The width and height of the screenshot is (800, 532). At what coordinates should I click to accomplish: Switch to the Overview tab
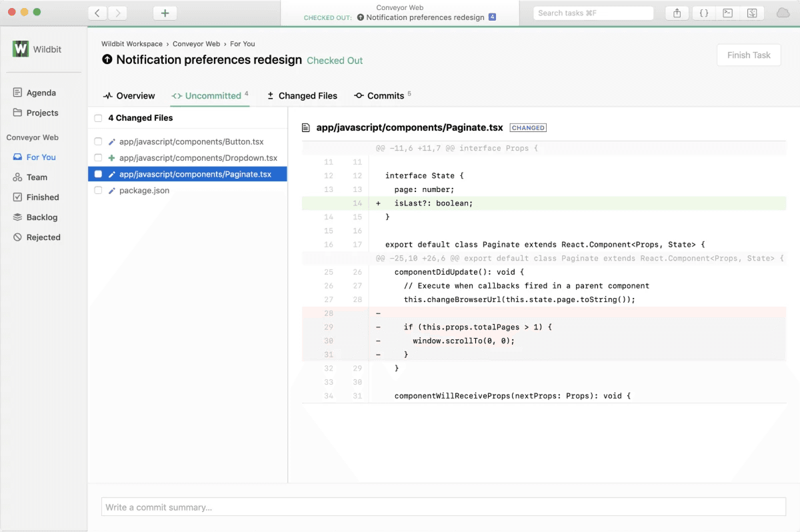[129, 96]
